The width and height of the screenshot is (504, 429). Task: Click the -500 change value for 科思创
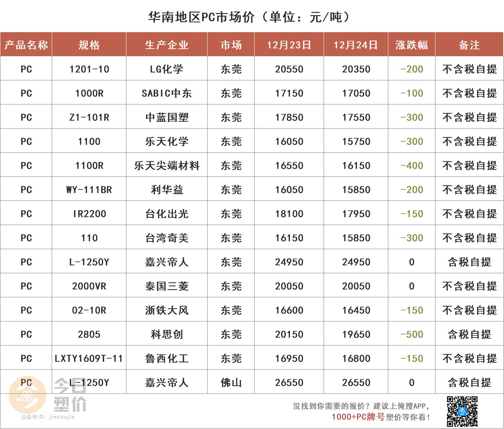click(412, 334)
